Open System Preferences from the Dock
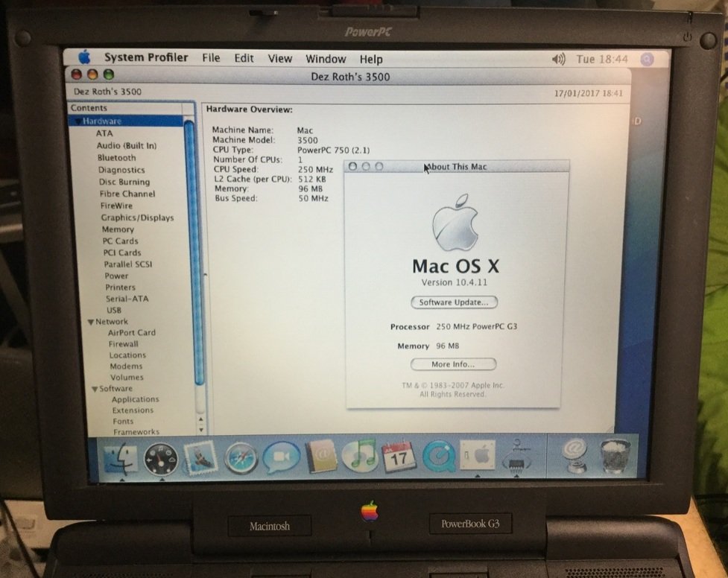This screenshot has height=578, width=728. tap(478, 455)
